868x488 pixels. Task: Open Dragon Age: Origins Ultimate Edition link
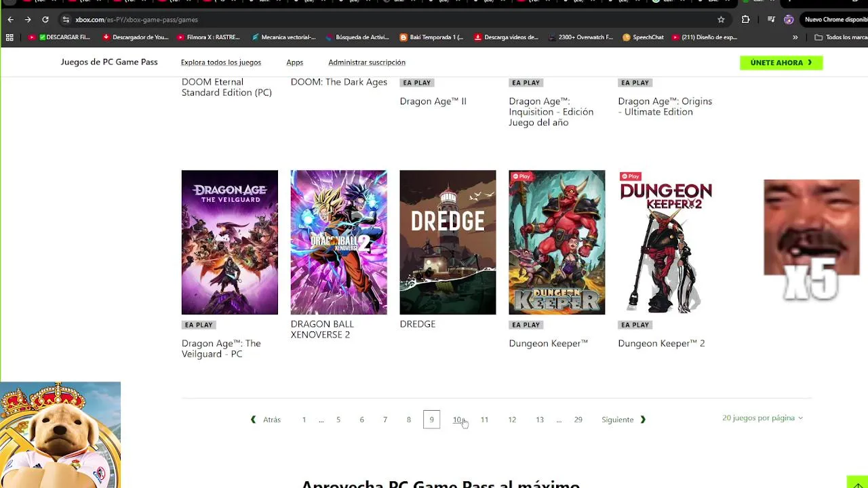[x=665, y=106]
